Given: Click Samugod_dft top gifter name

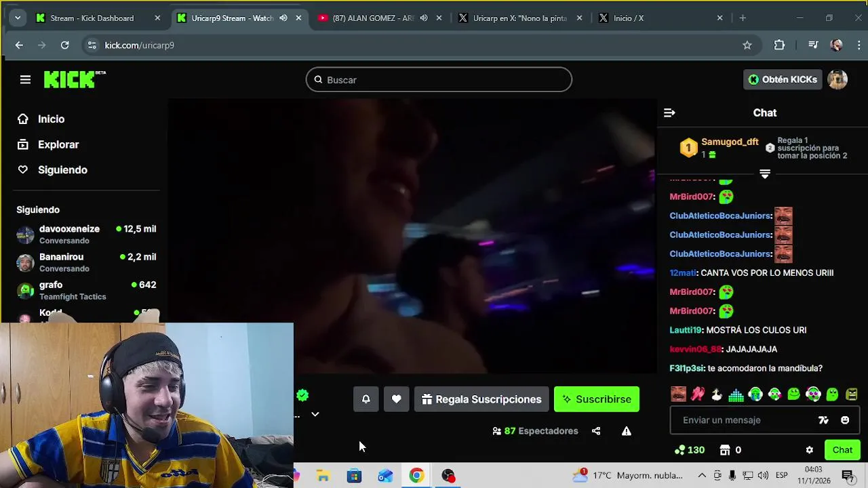Looking at the screenshot, I should (730, 142).
